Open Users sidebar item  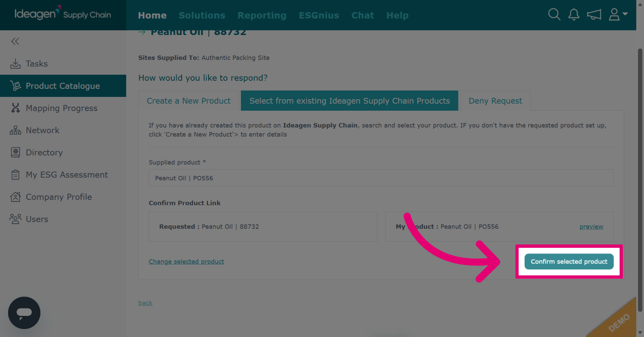(x=63, y=219)
